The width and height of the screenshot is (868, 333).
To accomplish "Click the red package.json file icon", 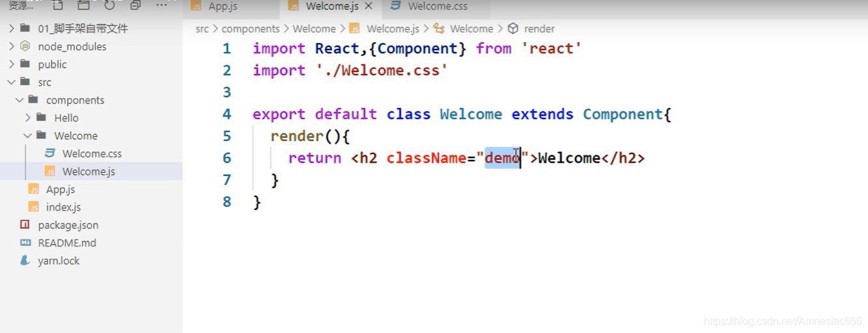I will click(25, 224).
